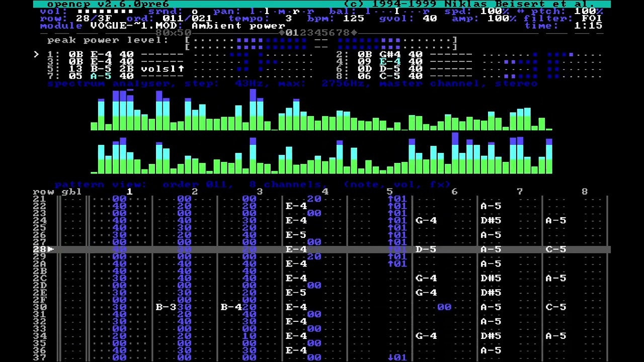Image resolution: width=644 pixels, height=362 pixels.
Task: Click note B-4 in row 30
Action: (x=231, y=307)
